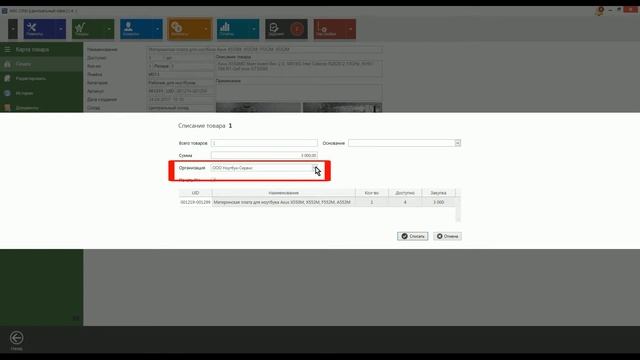Click the Отмена cancel button
Screen dimensions: 640x360
(447, 236)
